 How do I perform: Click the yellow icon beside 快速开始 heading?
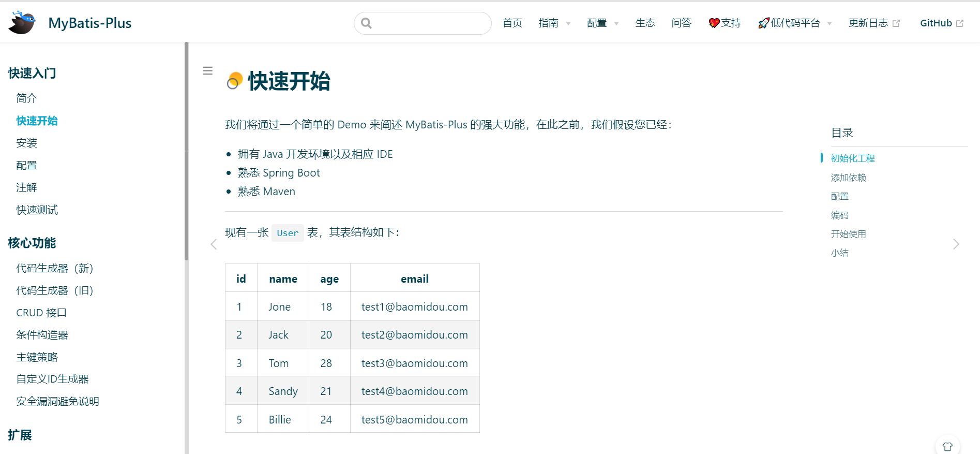[x=235, y=81]
